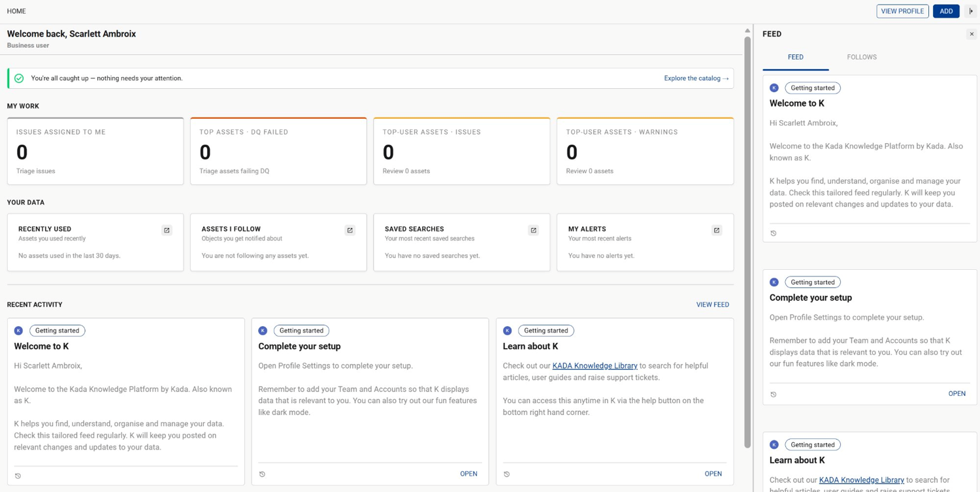Switch to the Follows tab
The height and width of the screenshot is (492, 980).
862,57
